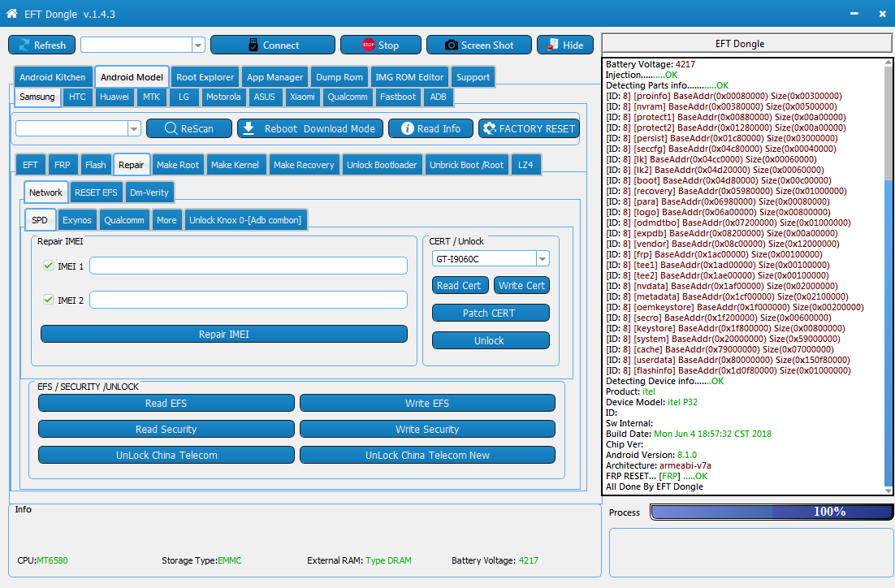Image resolution: width=895 pixels, height=588 pixels.
Task: Click the Patch CERT button
Action: pyautogui.click(x=491, y=313)
